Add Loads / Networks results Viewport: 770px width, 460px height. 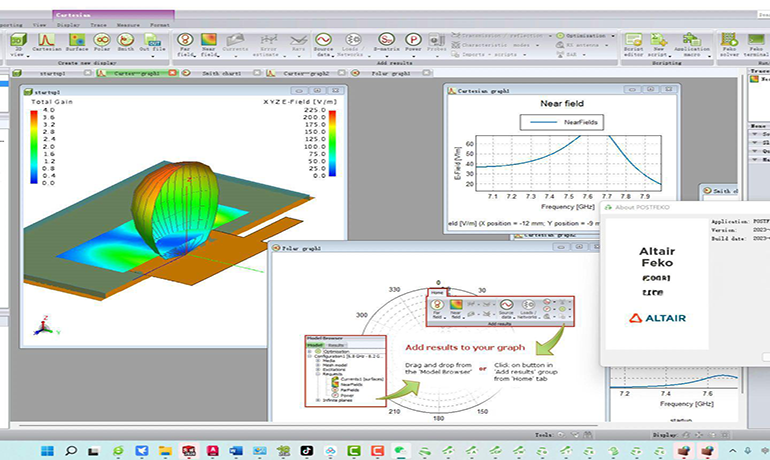click(x=353, y=45)
